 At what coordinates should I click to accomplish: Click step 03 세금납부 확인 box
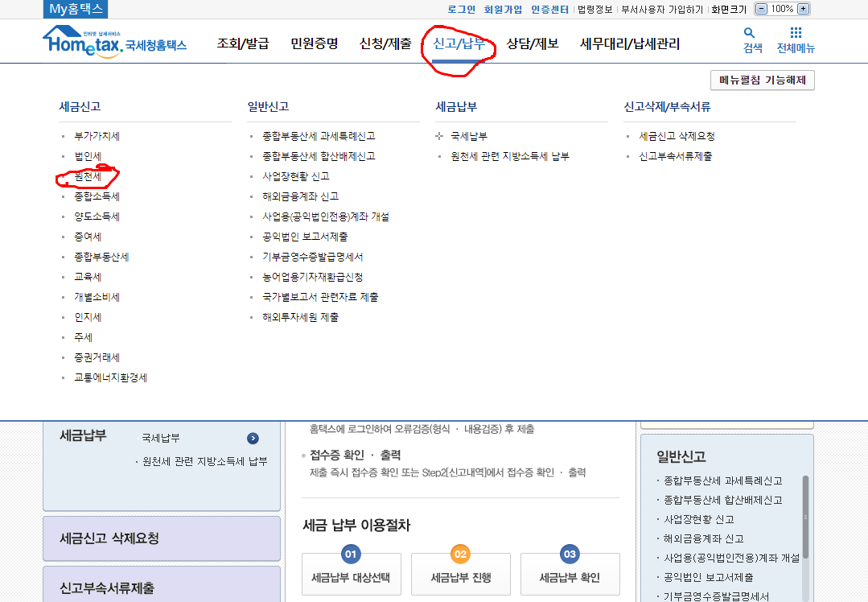click(570, 574)
